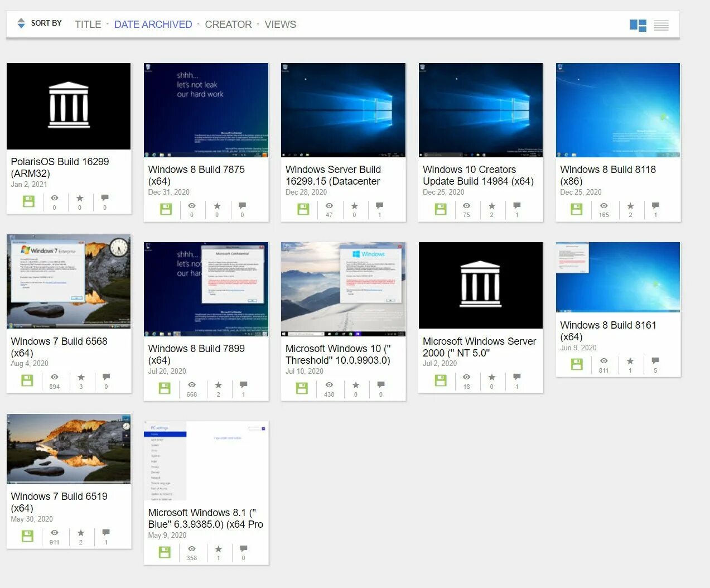Switch to tile grid view layout

[x=637, y=25]
